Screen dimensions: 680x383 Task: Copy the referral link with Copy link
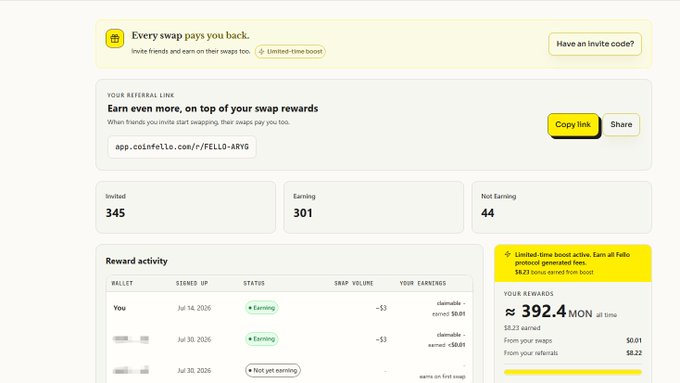(x=573, y=125)
